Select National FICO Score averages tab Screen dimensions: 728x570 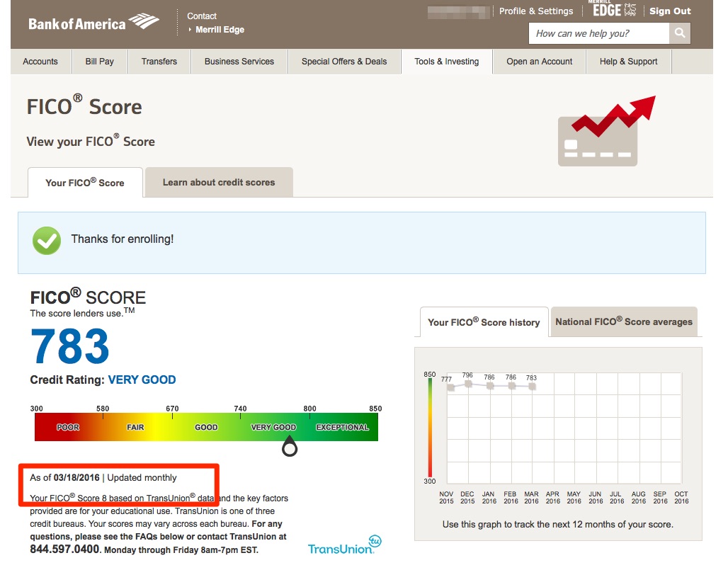pos(624,321)
